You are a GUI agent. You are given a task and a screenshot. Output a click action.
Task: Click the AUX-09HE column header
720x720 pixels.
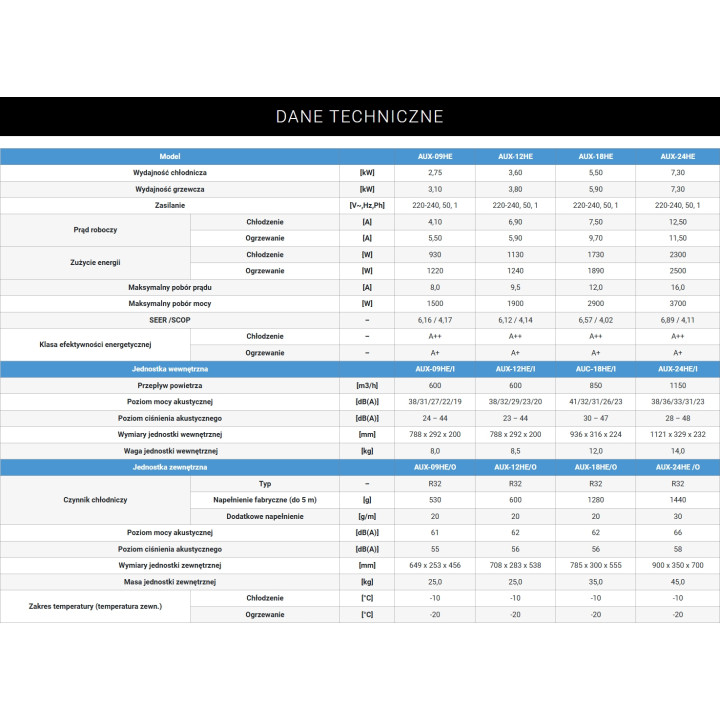pos(435,157)
